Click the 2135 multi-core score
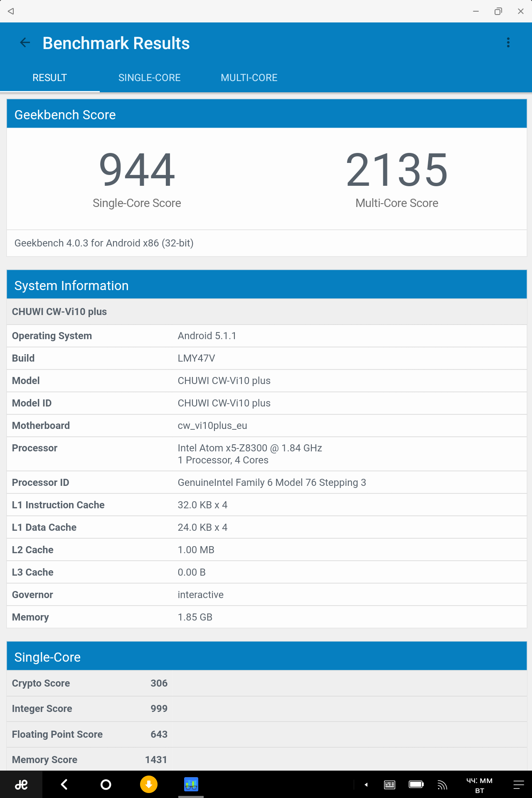Screen dimensions: 532x798 [397, 170]
